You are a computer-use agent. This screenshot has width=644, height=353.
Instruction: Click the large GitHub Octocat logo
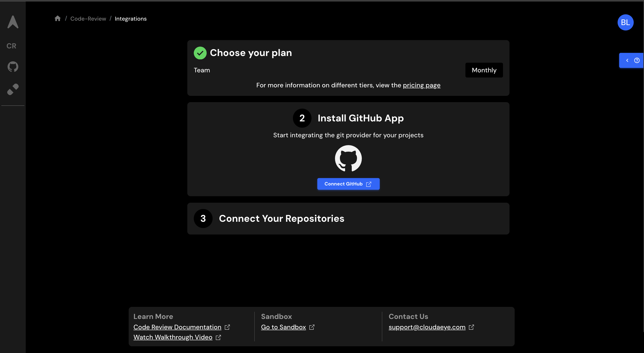(x=348, y=158)
